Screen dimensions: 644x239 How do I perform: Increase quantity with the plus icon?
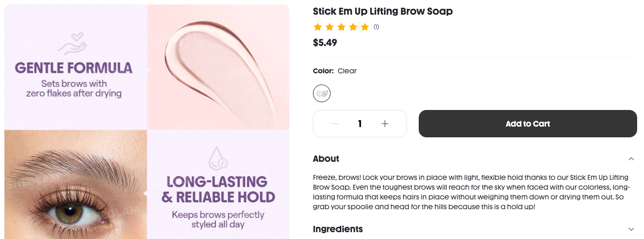[385, 124]
